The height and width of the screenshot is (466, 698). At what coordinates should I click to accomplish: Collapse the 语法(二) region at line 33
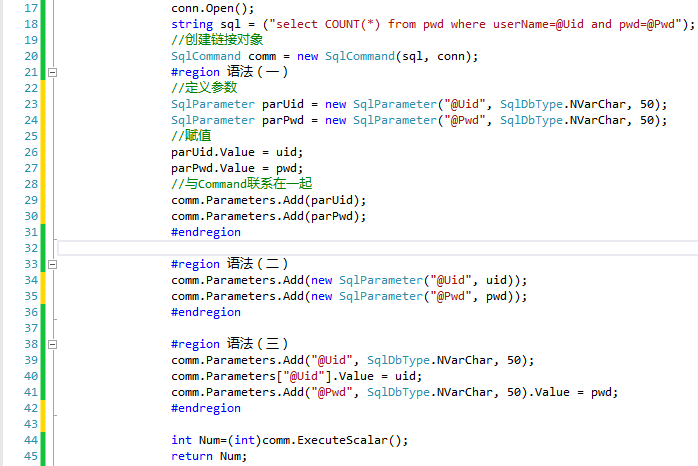click(x=53, y=264)
